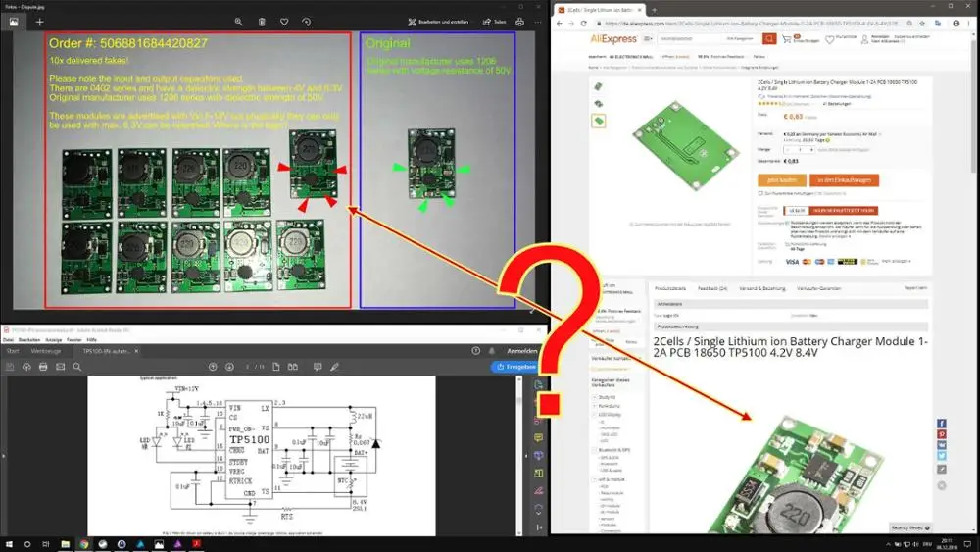Open the Versand & Bezahlung tab
This screenshot has height=552, width=980.
pyautogui.click(x=761, y=289)
